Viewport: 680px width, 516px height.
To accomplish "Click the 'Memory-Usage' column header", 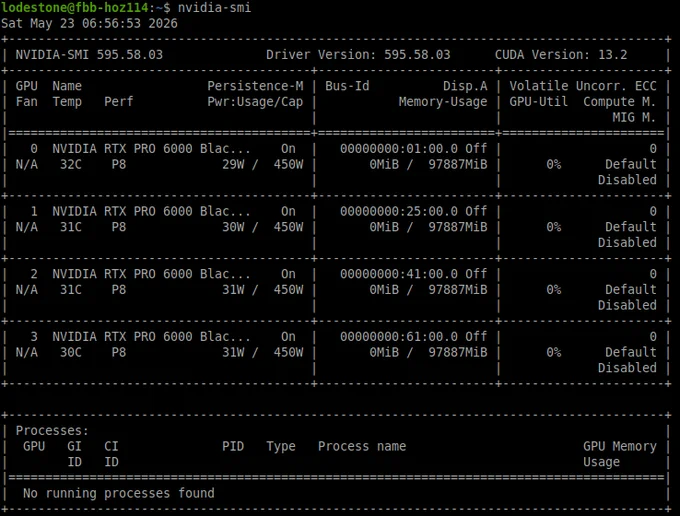I will coord(443,101).
